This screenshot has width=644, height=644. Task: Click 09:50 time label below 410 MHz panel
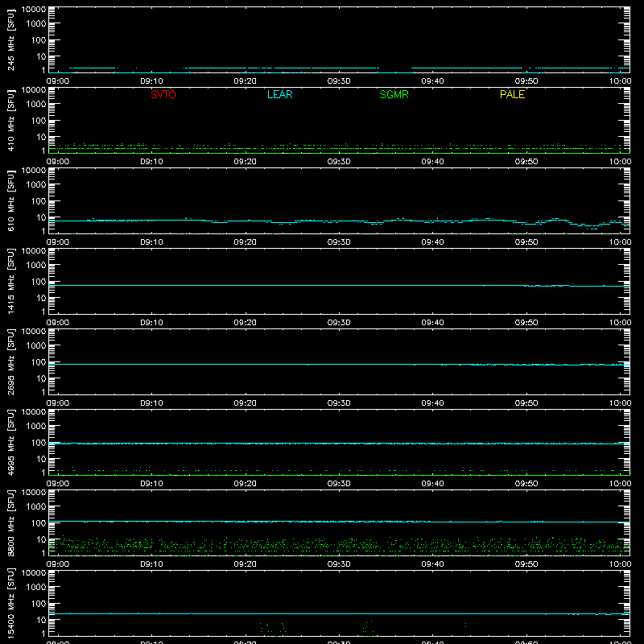coord(526,162)
